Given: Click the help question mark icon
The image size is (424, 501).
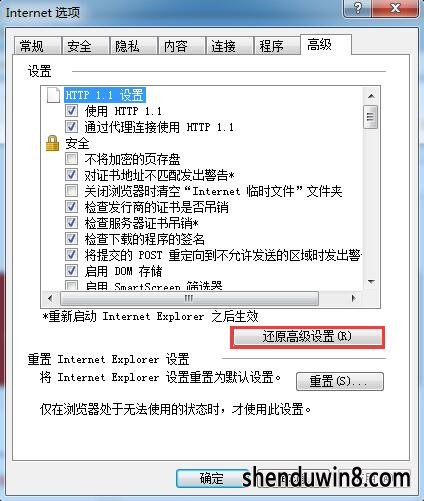Looking at the screenshot, I should (358, 7).
